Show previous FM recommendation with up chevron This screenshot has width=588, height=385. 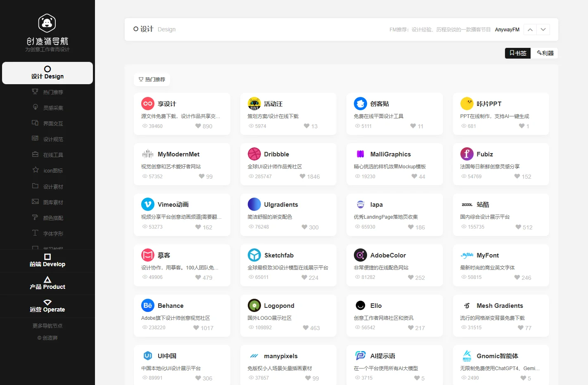click(530, 30)
